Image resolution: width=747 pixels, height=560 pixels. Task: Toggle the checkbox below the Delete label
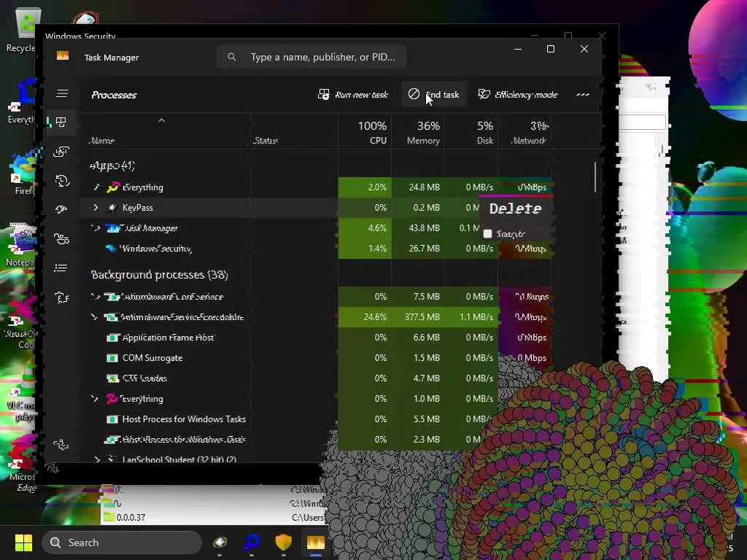[487, 234]
